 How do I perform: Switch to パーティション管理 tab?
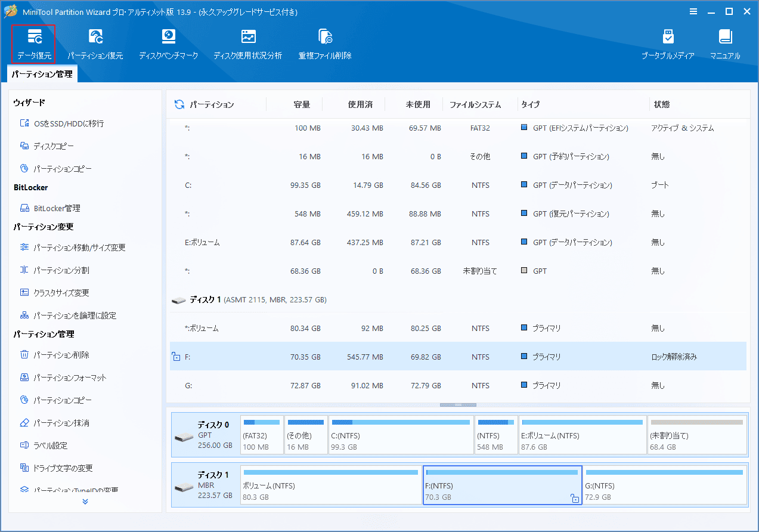[42, 74]
